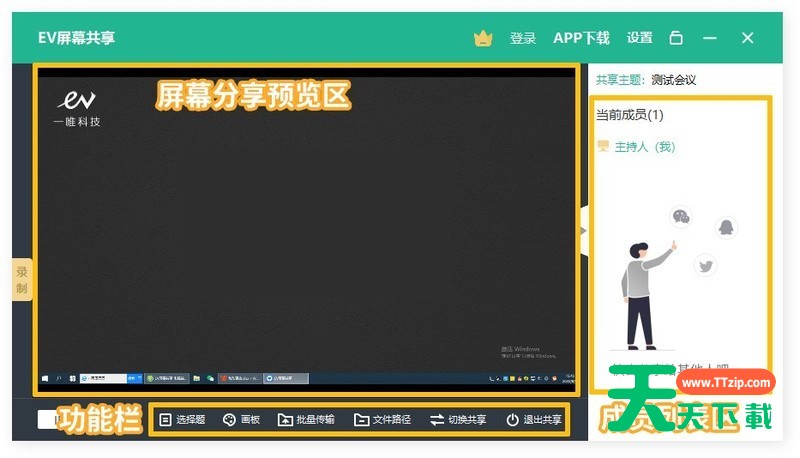Open the 设置 settings menu
800x458 pixels.
640,38
